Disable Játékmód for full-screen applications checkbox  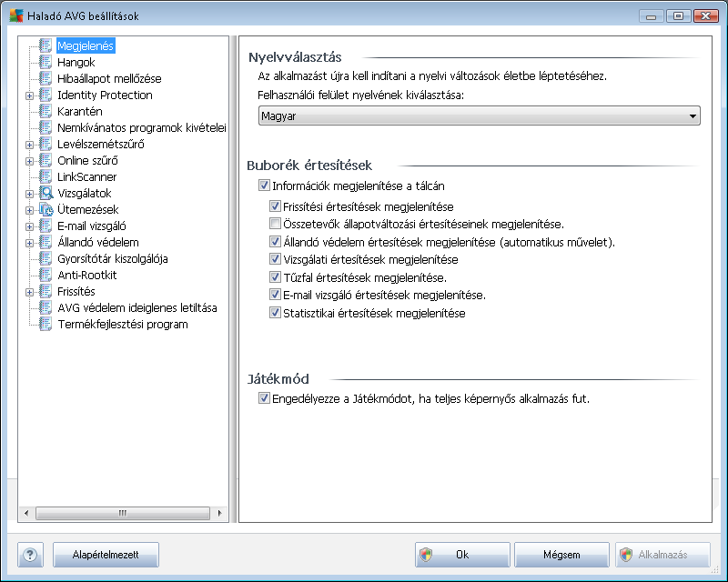tap(264, 398)
